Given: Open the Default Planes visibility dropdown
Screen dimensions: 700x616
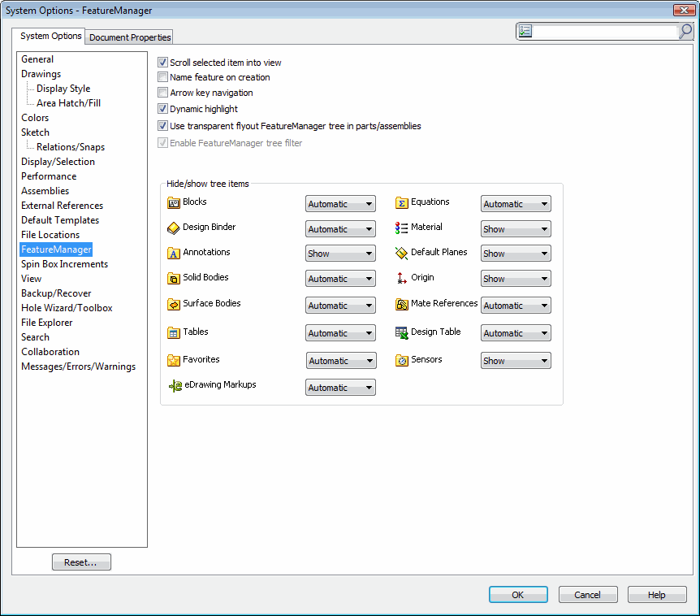Looking at the screenshot, I should 516,254.
